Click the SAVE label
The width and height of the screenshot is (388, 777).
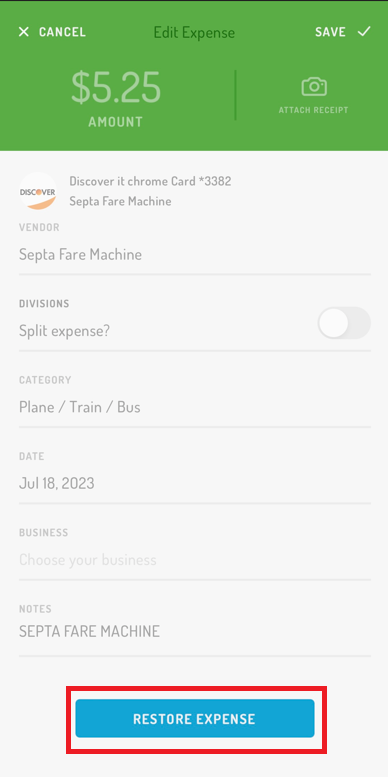click(x=331, y=32)
